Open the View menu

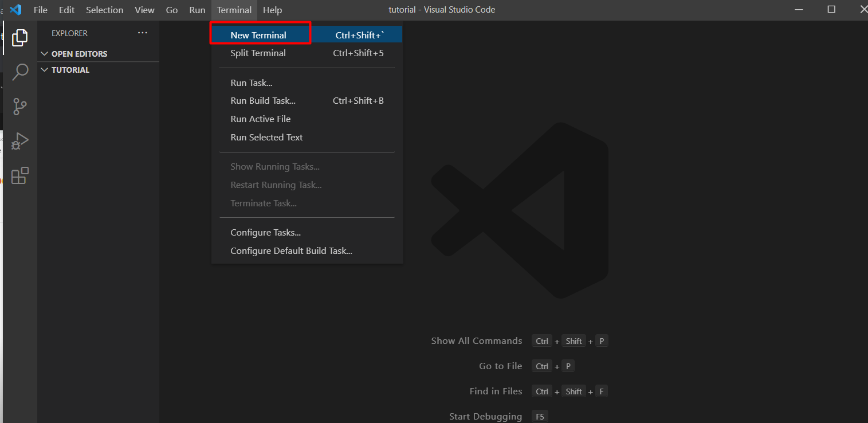pyautogui.click(x=144, y=10)
